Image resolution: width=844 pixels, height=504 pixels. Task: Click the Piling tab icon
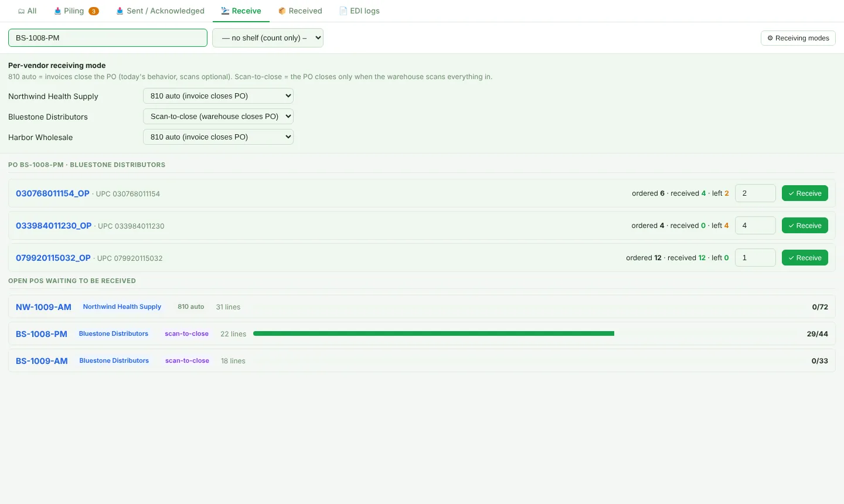tap(57, 11)
